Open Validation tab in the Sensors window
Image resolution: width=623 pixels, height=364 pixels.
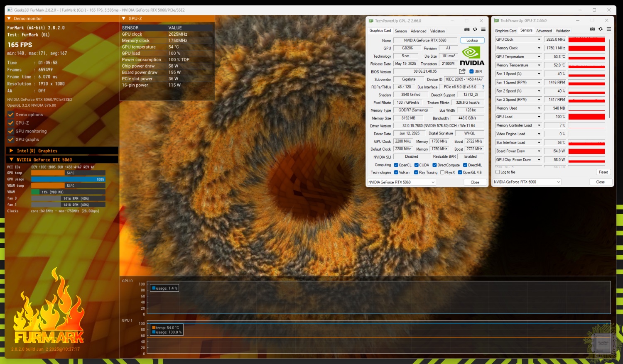pos(563,31)
